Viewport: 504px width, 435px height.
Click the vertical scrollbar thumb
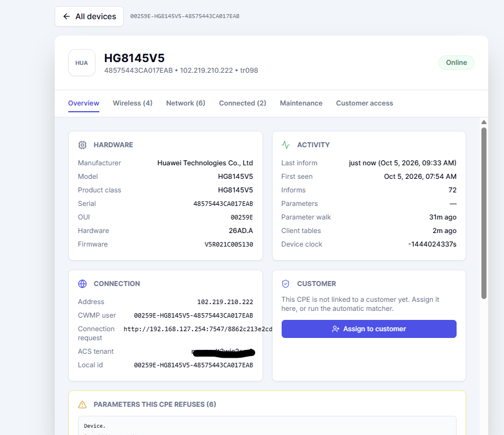484,213
